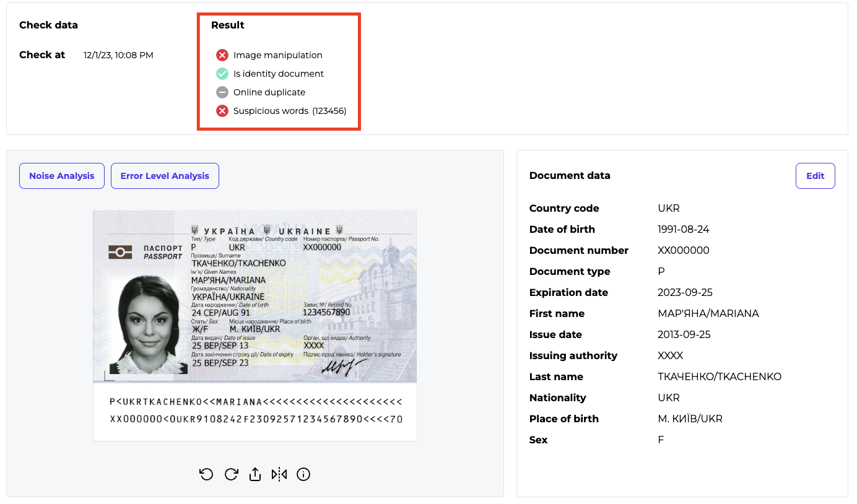Click the red X beside Image manipulation
Image resolution: width=857 pixels, height=504 pixels.
pyautogui.click(x=222, y=55)
